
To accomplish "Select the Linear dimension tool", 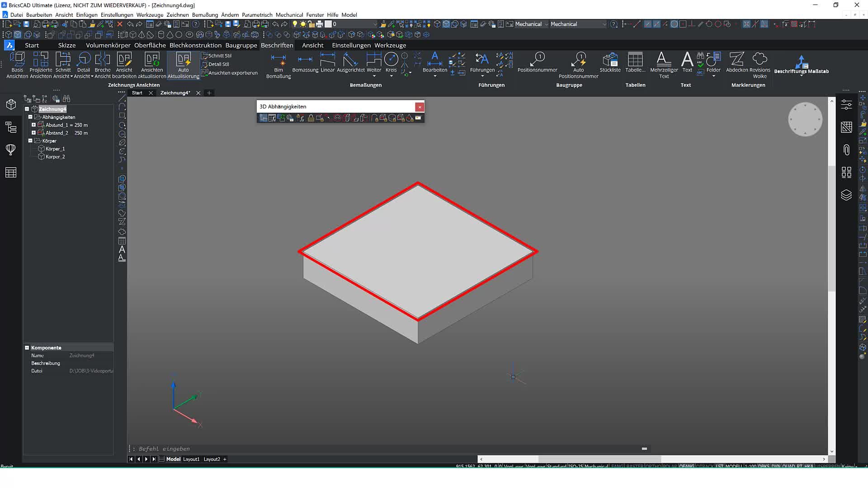I will [x=327, y=63].
